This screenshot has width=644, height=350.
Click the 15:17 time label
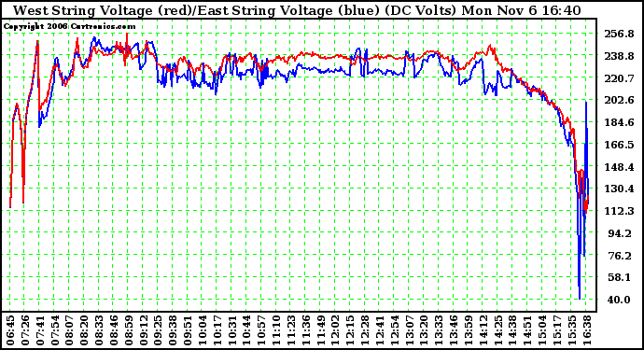(557, 329)
